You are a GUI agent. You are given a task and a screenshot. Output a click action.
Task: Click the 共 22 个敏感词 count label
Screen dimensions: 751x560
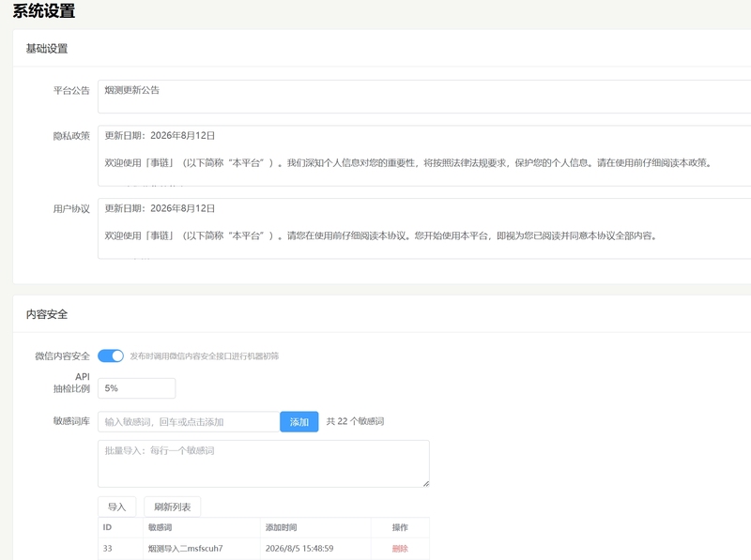tap(356, 421)
